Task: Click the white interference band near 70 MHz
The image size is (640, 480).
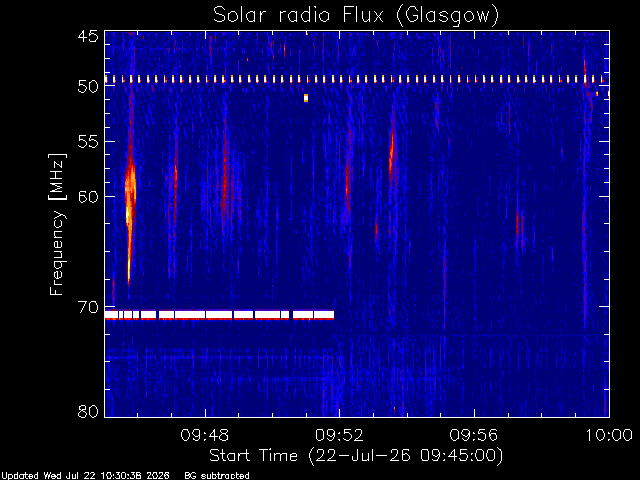Action: point(219,315)
